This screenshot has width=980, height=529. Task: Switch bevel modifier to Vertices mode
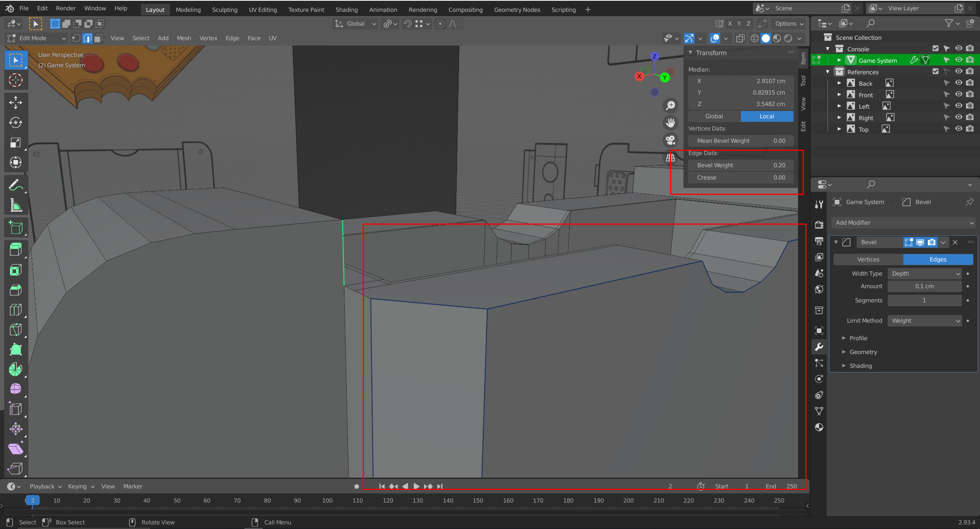(868, 260)
